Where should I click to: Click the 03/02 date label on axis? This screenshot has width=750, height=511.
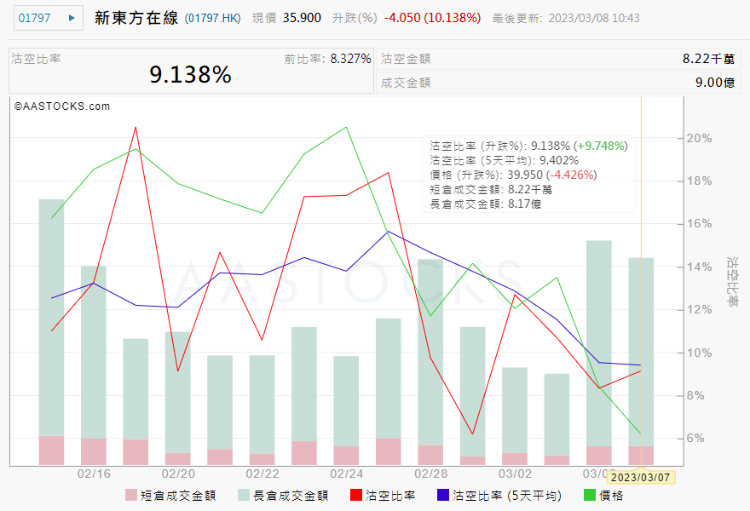point(515,474)
